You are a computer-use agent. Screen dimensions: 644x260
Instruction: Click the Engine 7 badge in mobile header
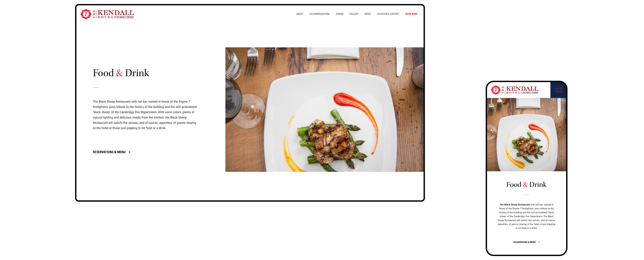[x=496, y=90]
